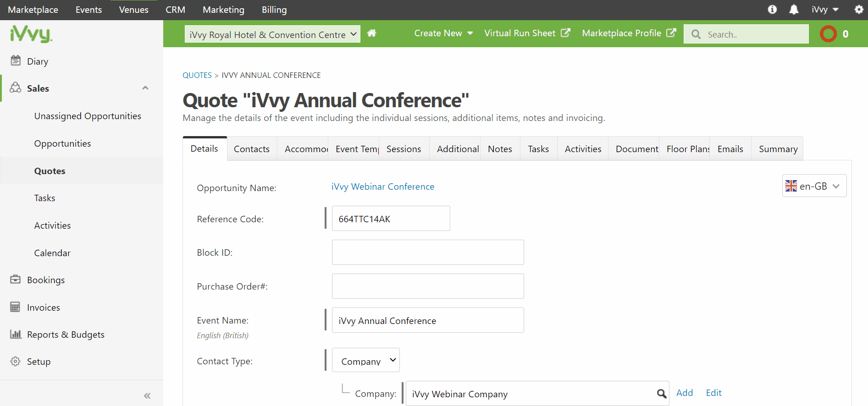The image size is (868, 406).
Task: Open Diary from the sidebar
Action: pyautogui.click(x=38, y=61)
